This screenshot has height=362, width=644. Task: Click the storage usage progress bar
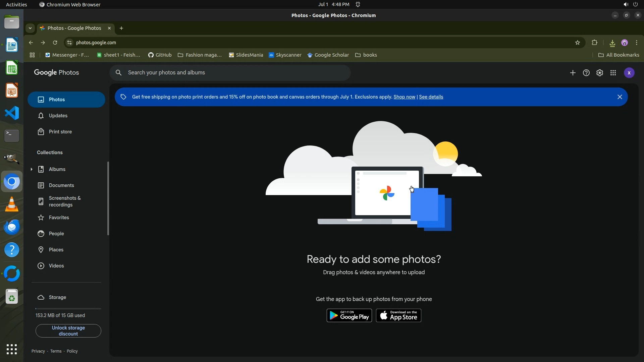click(x=68, y=308)
